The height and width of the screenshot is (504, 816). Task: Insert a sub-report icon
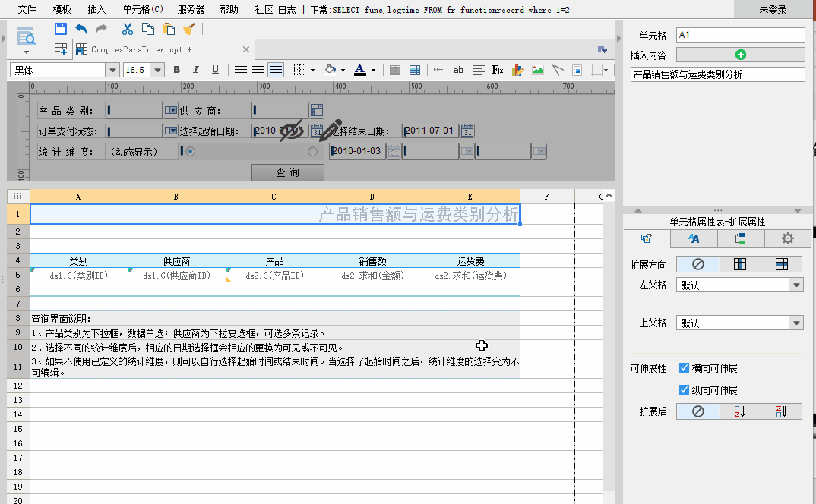click(x=577, y=70)
